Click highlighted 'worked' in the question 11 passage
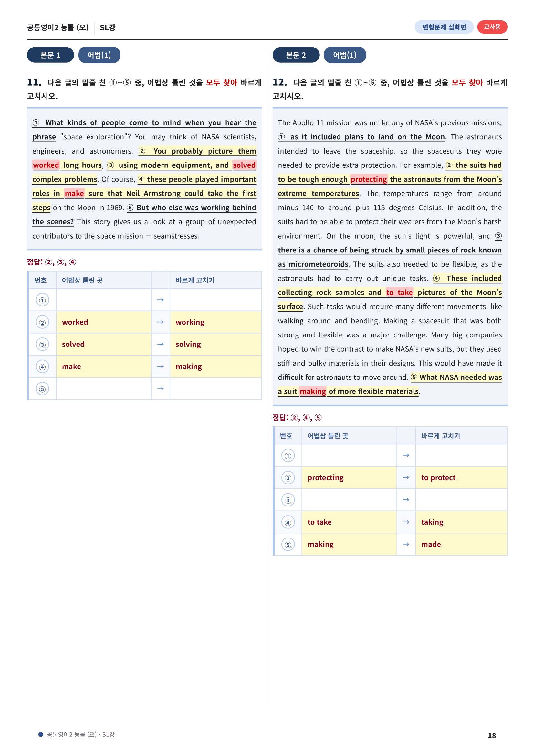This screenshot has width=534, height=756. 46,165
